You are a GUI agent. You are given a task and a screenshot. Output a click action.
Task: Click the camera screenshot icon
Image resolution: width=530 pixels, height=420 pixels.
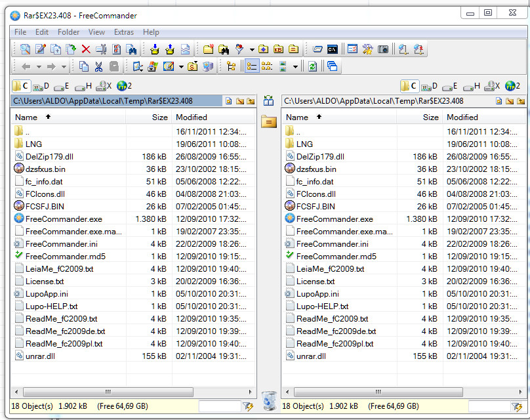coord(383,49)
